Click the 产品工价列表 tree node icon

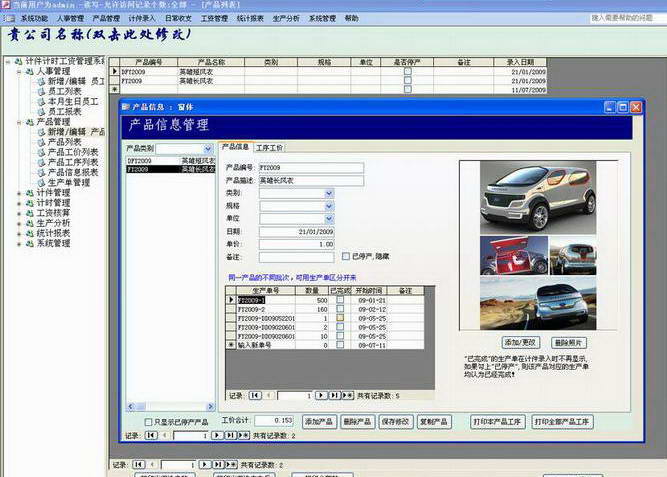click(x=43, y=152)
